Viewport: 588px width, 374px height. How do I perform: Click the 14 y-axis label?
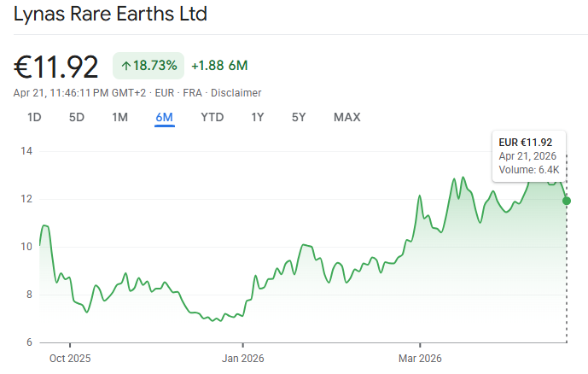(26, 151)
